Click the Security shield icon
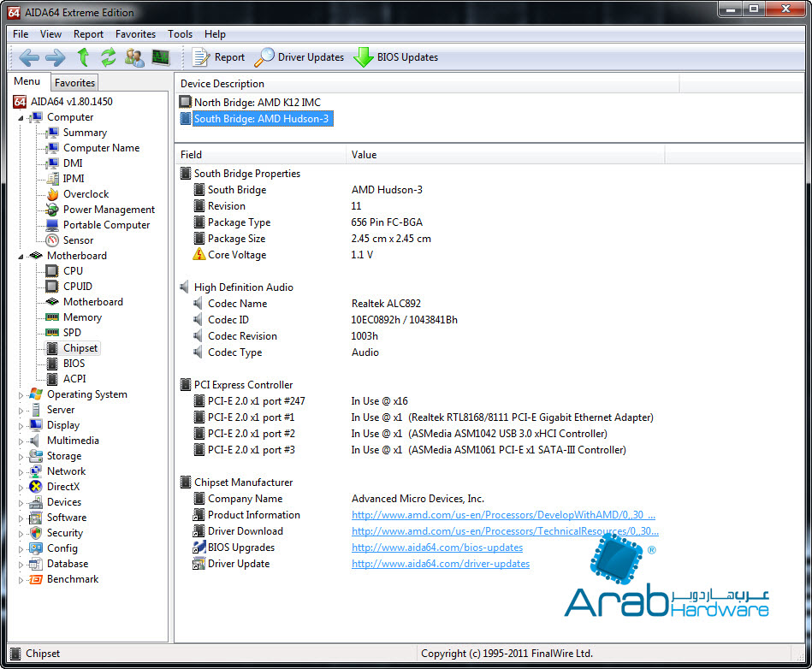The image size is (812, 669). (x=36, y=533)
